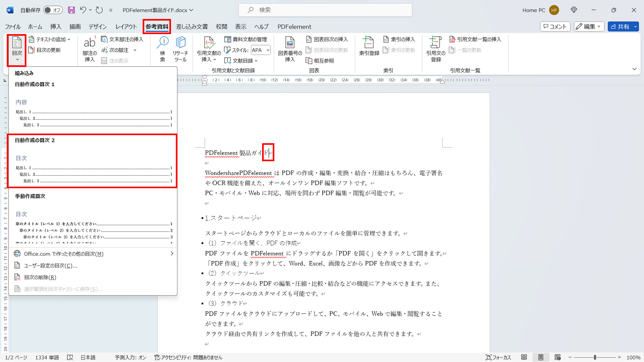Viewport: 644px width, 362px height.
Task: Open the ファイル tab
Action: [13, 27]
